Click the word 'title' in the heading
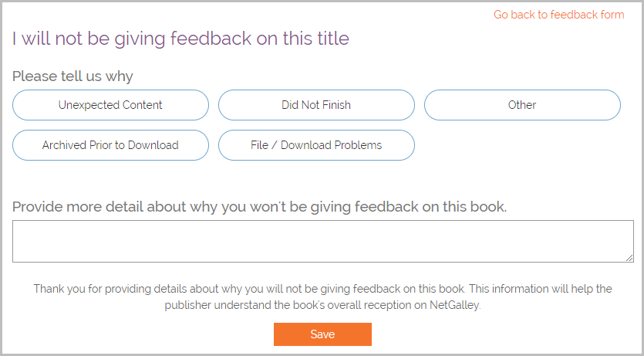The image size is (644, 356). coord(333,39)
